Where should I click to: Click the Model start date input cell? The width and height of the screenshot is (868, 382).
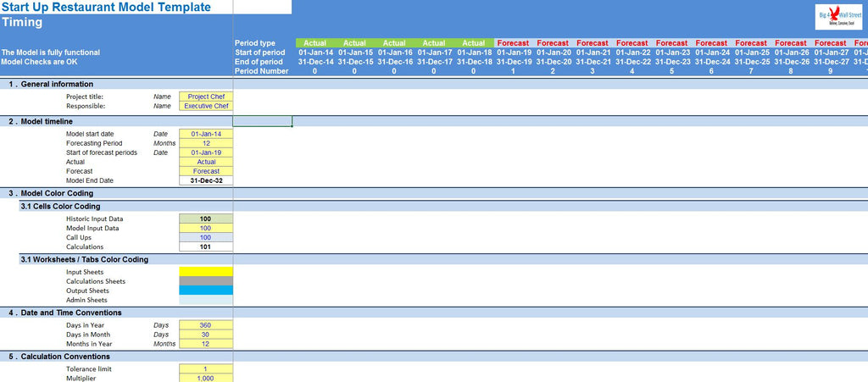click(206, 134)
